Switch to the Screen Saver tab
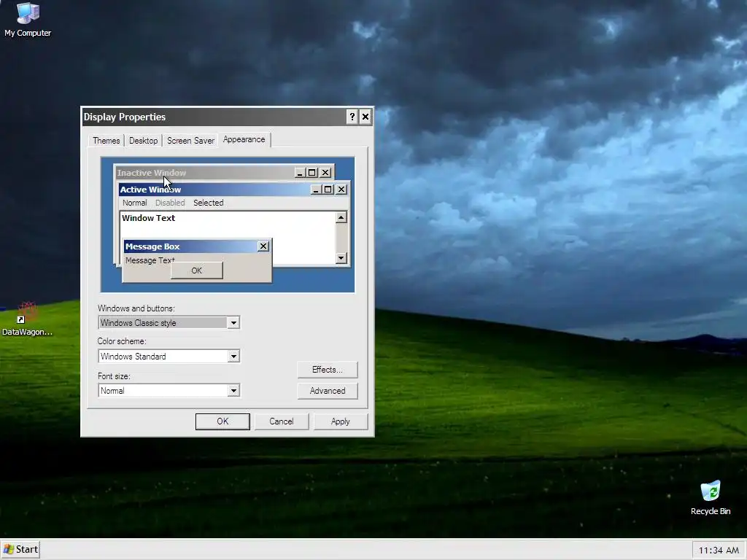 coord(190,141)
